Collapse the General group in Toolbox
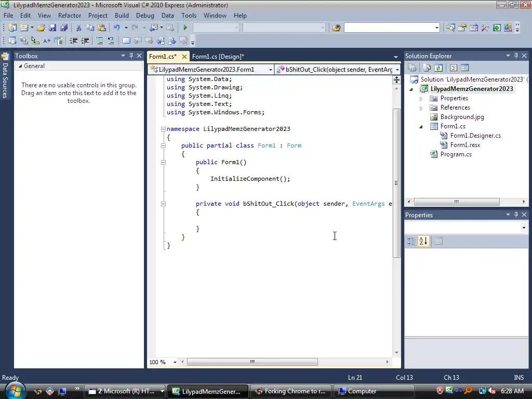 pos(20,66)
